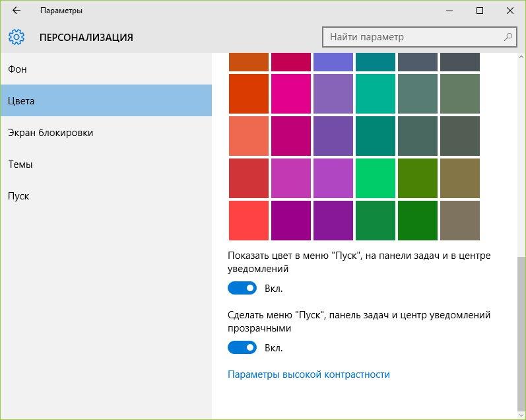The height and width of the screenshot is (420, 526).
Task: Pick the olive green swatch in the fourth row
Action: [418, 178]
